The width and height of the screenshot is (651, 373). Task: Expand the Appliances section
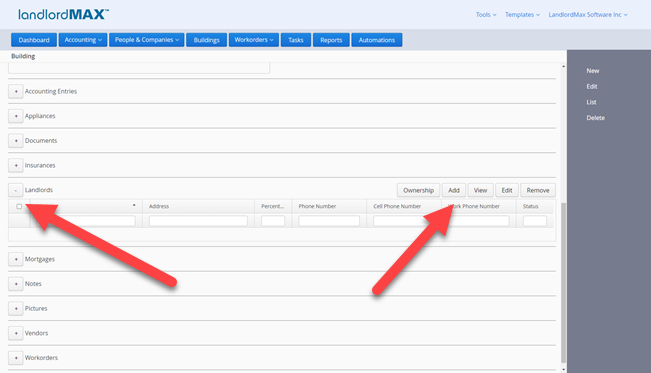coord(16,116)
